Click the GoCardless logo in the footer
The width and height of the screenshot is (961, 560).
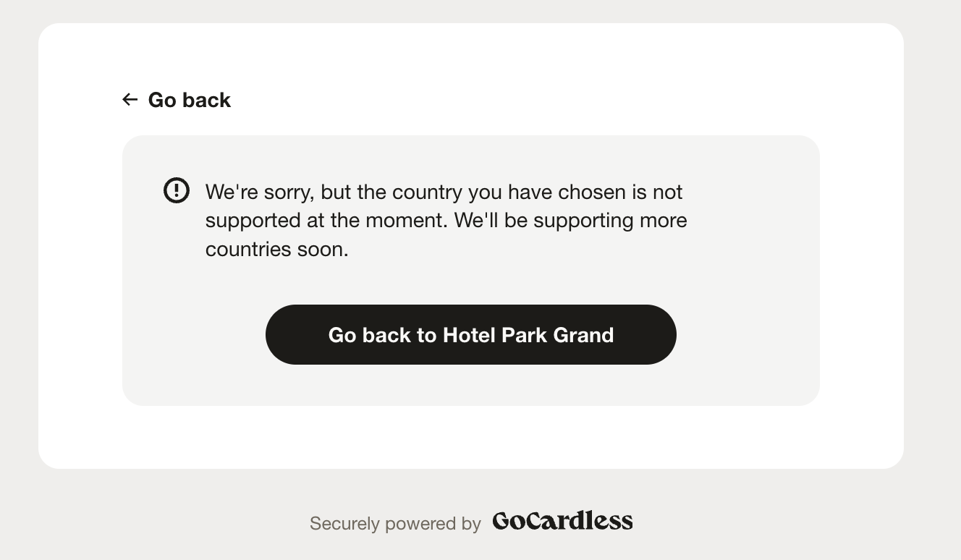point(562,521)
